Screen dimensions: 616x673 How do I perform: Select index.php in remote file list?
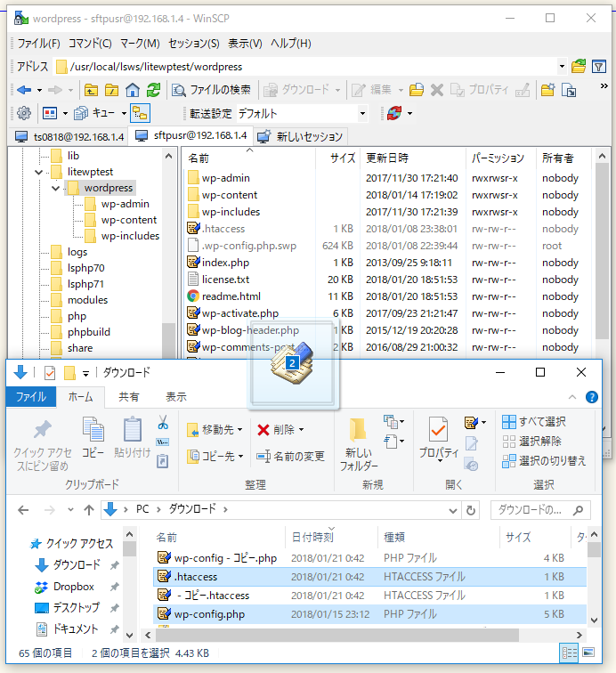coord(225,263)
